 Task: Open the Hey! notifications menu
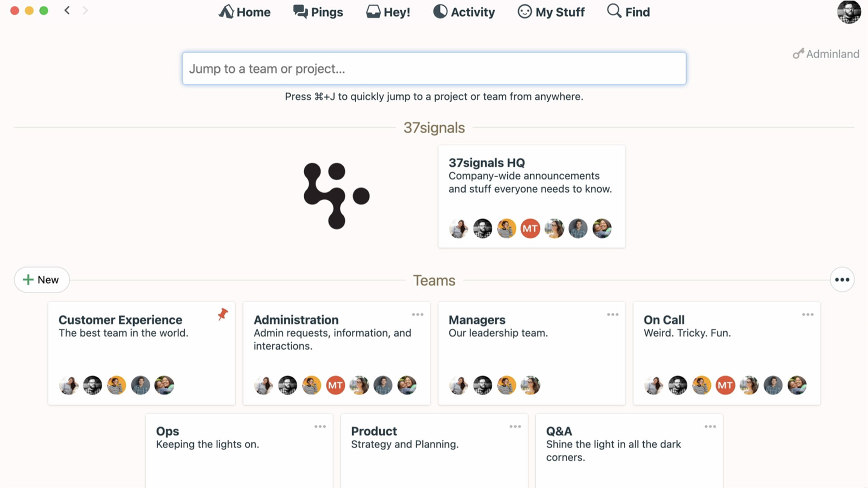pyautogui.click(x=388, y=12)
